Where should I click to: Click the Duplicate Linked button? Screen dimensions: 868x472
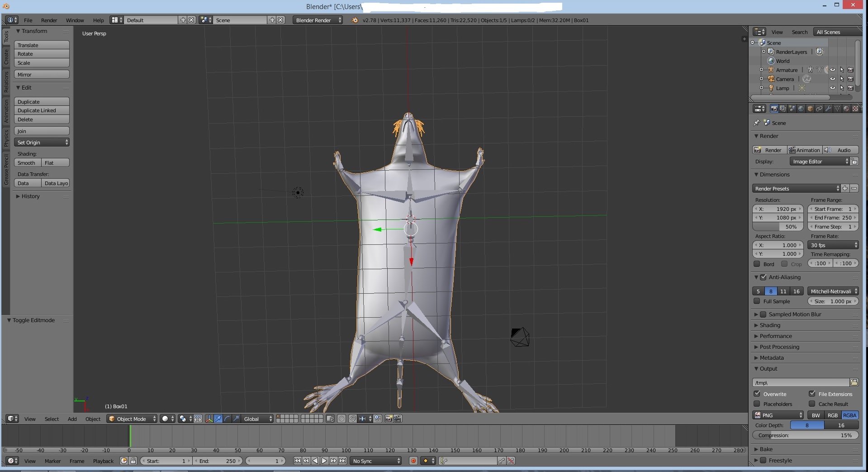pos(42,110)
